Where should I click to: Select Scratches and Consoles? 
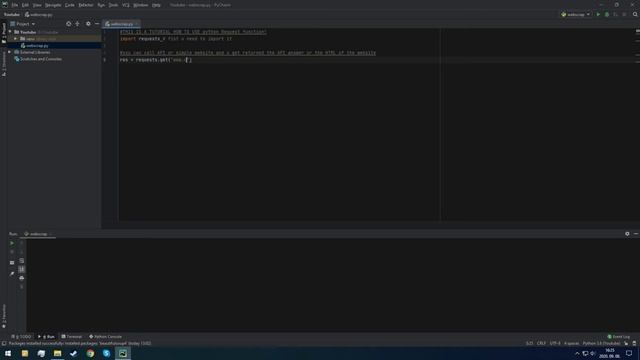coord(41,59)
